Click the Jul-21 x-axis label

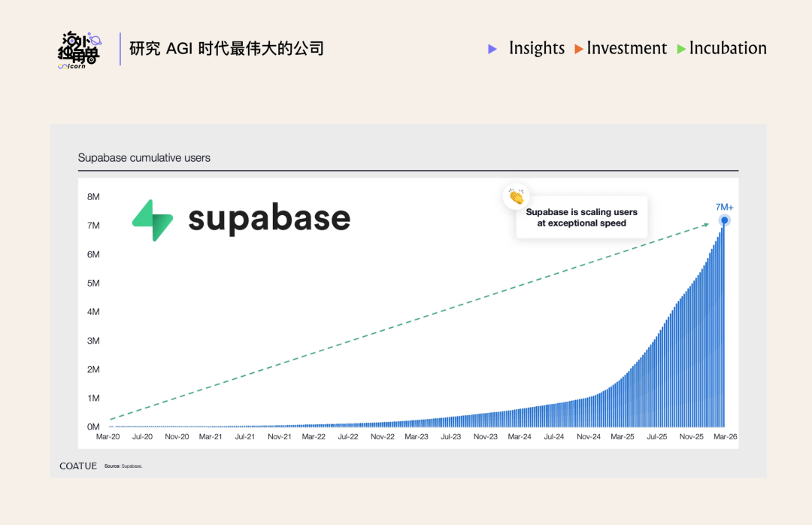click(245, 437)
